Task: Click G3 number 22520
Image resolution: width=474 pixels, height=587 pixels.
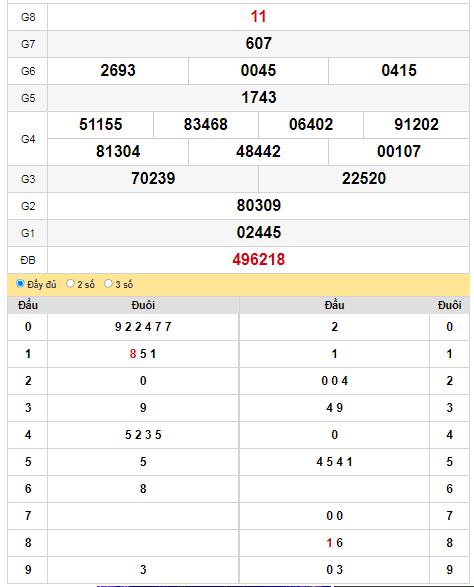Action: point(364,179)
